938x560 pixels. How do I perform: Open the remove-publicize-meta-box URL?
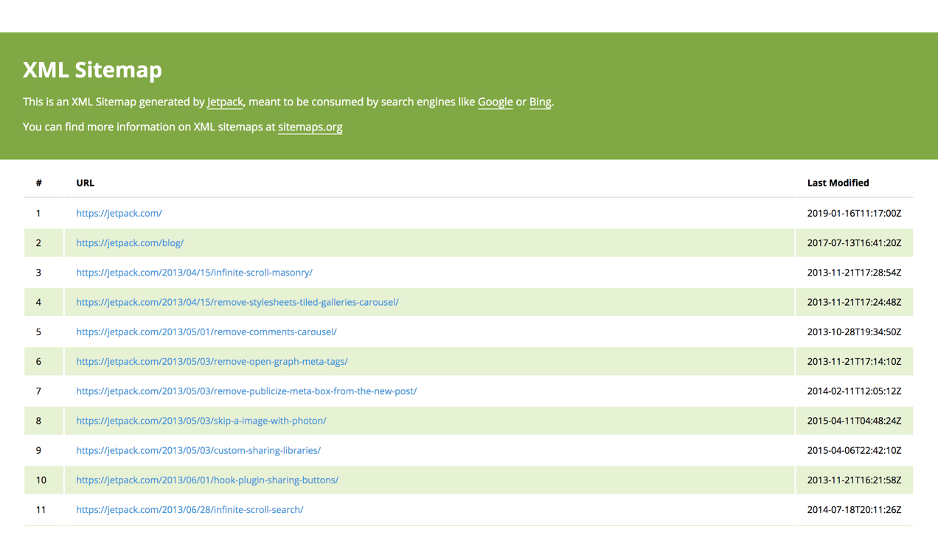click(x=246, y=391)
